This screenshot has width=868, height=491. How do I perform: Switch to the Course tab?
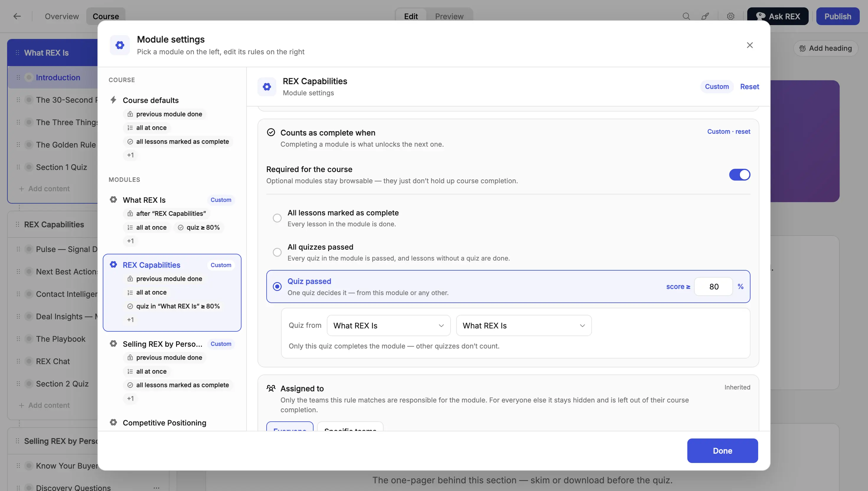pyautogui.click(x=106, y=16)
